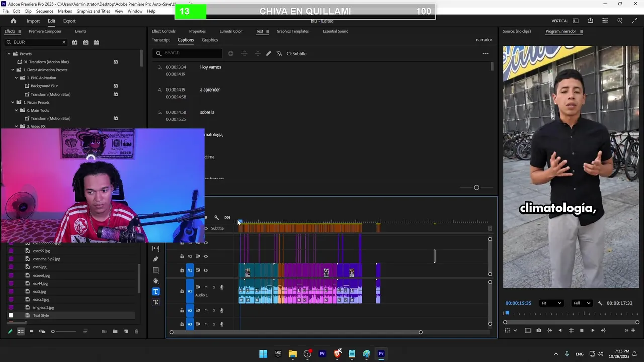The image size is (644, 362).
Task: Collapse 2. PNG Animation folder
Action: [x=16, y=78]
